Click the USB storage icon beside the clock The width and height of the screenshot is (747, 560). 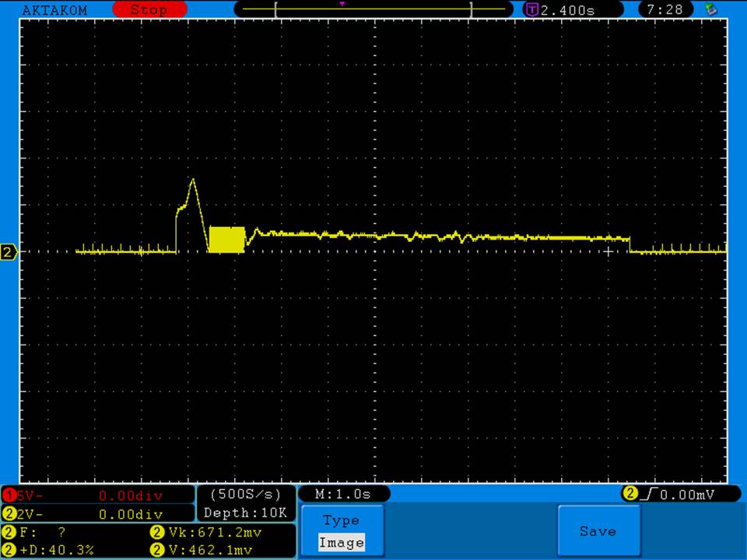tap(710, 9)
